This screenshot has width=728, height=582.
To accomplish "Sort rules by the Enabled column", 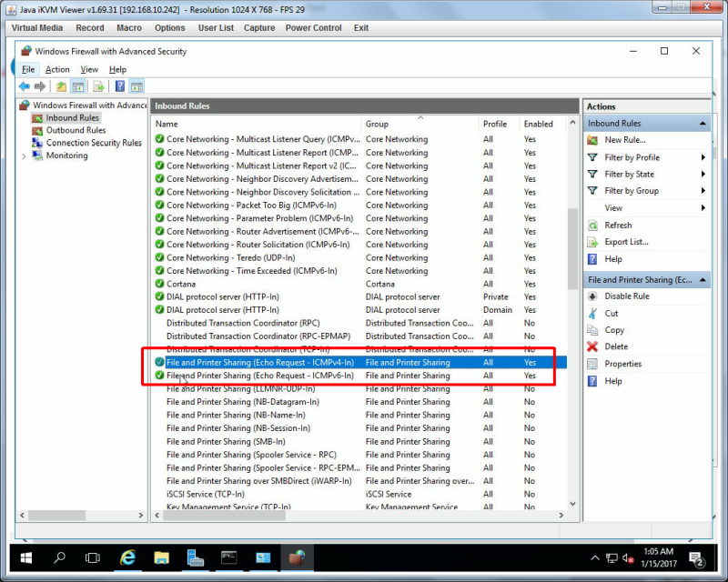I will click(542, 124).
